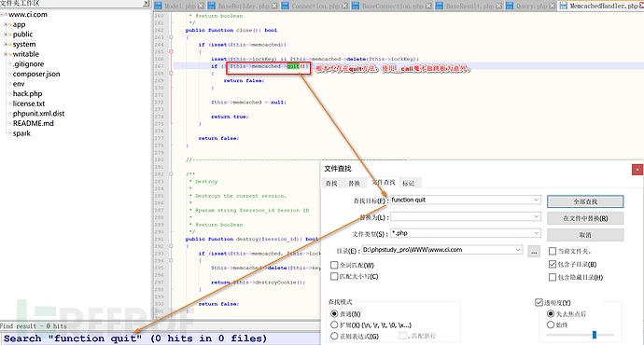The image size is (644, 345).
Task: Expand the system folder in the tree
Action: pyautogui.click(x=6, y=44)
